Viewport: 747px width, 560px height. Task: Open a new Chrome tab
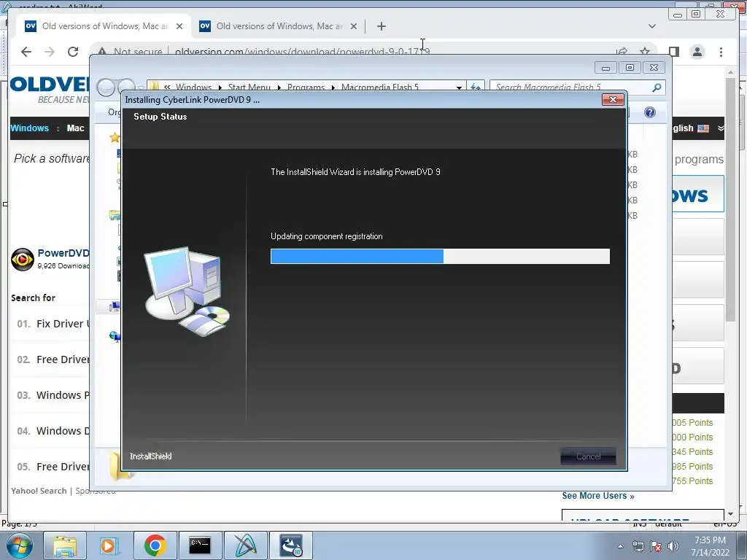(x=381, y=26)
